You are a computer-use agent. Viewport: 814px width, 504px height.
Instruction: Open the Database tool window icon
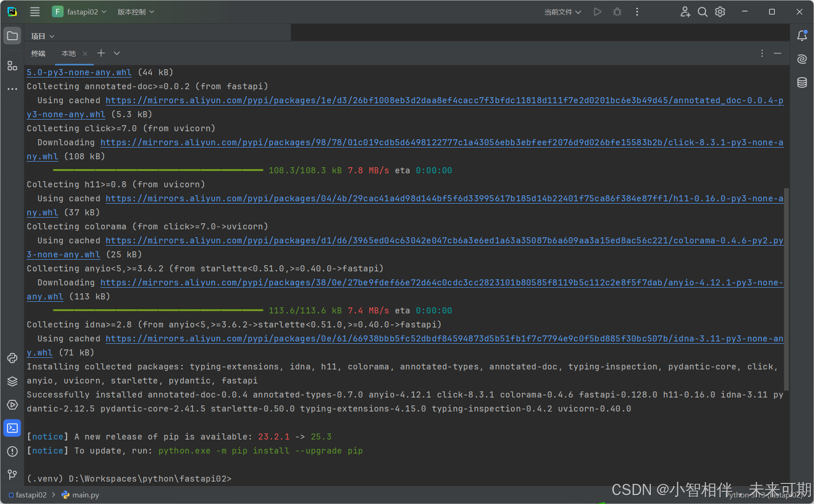pos(802,83)
